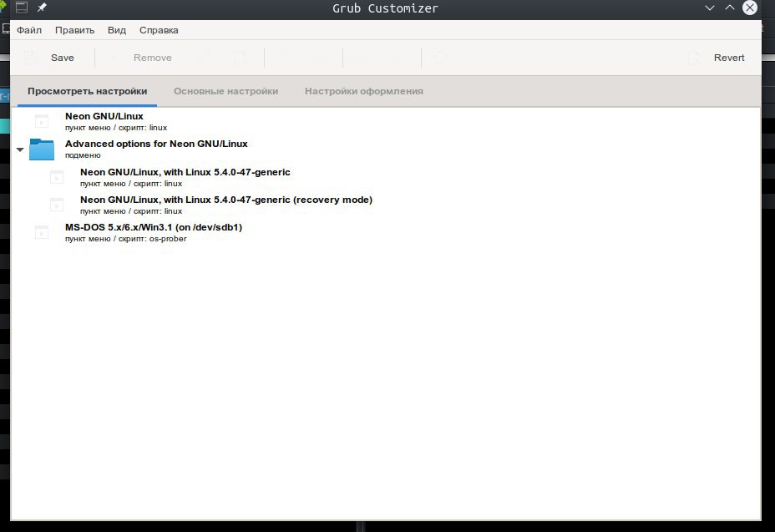Click the Save label in toolbar

pyautogui.click(x=63, y=58)
